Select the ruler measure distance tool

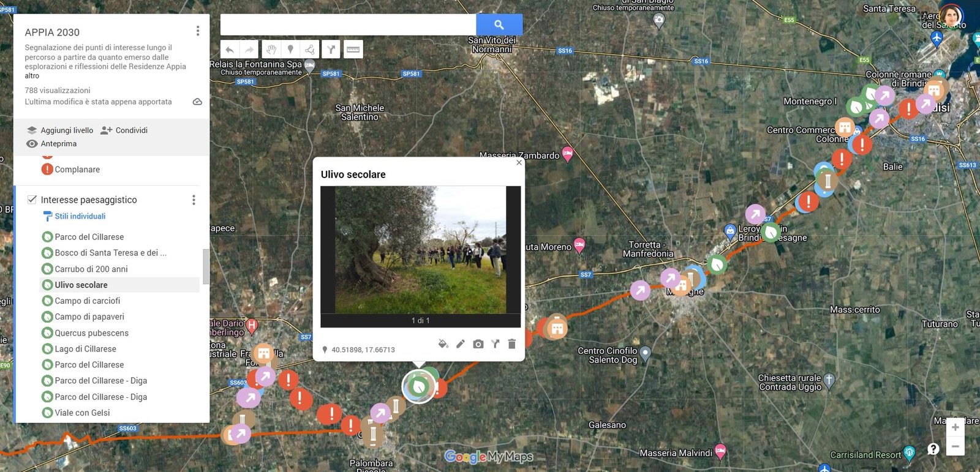pyautogui.click(x=353, y=50)
